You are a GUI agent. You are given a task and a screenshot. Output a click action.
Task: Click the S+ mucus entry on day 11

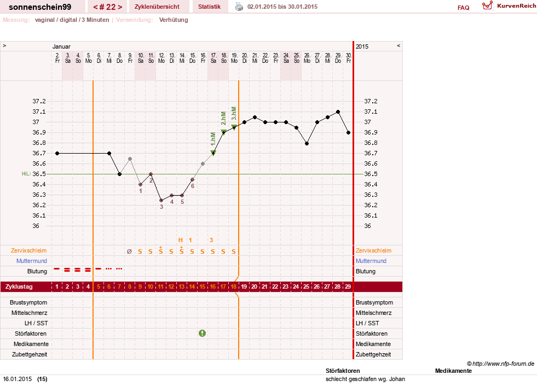tap(160, 250)
